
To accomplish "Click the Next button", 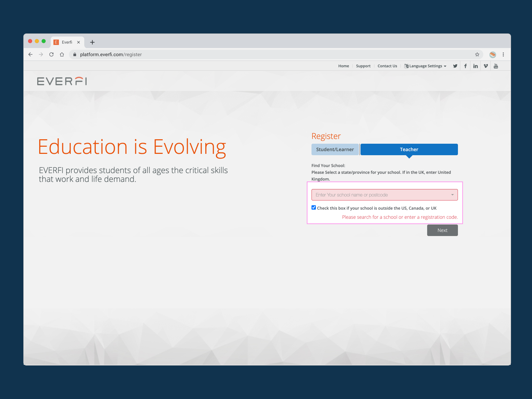I will pos(442,230).
